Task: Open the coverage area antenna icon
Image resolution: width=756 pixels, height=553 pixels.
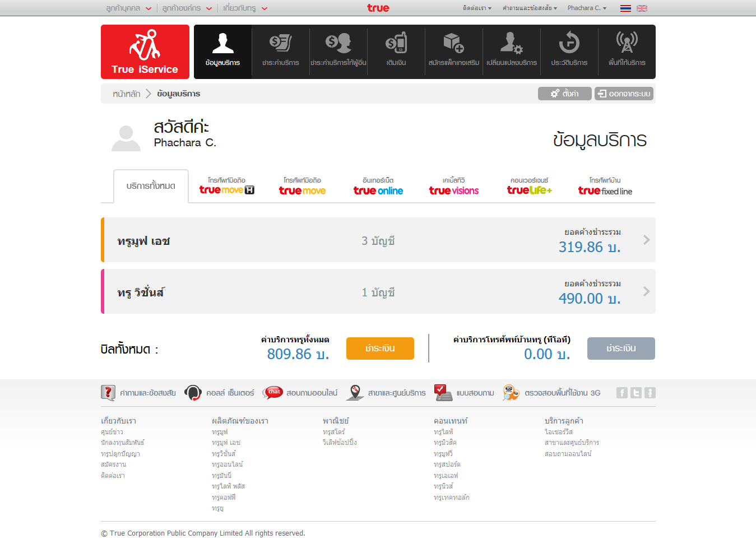Action: tap(627, 44)
